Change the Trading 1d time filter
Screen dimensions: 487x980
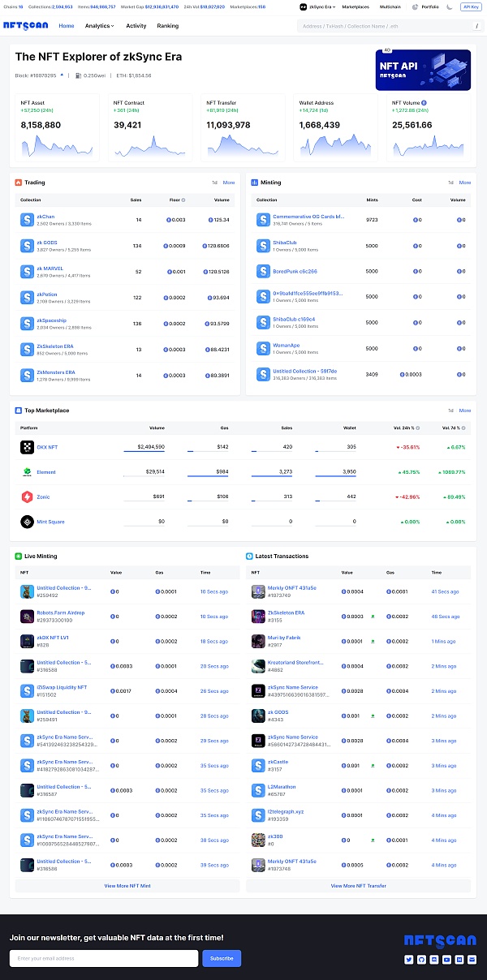point(215,183)
